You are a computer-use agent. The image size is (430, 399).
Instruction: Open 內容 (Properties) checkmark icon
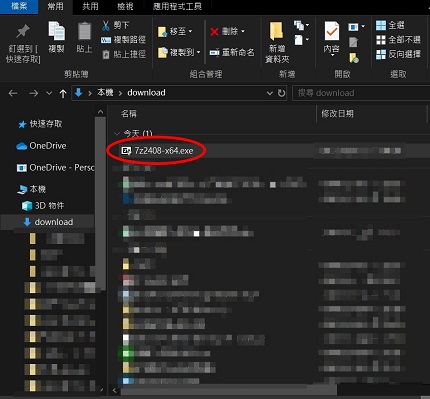pyautogui.click(x=332, y=32)
